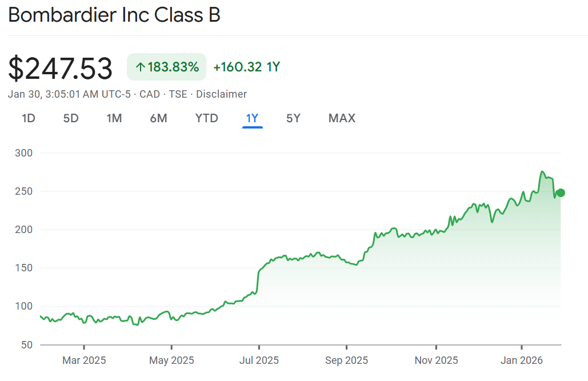The width and height of the screenshot is (588, 381).
Task: Show the 1M chart range
Action: tap(114, 118)
